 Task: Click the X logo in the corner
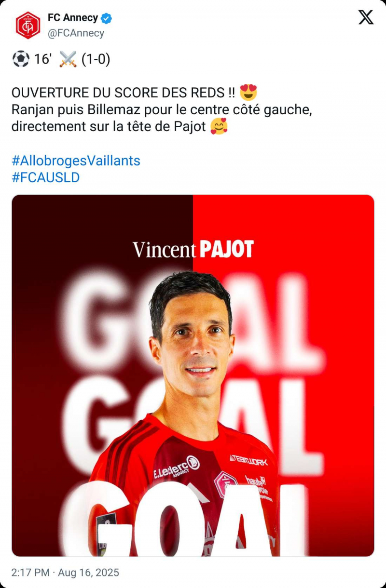pyautogui.click(x=366, y=17)
